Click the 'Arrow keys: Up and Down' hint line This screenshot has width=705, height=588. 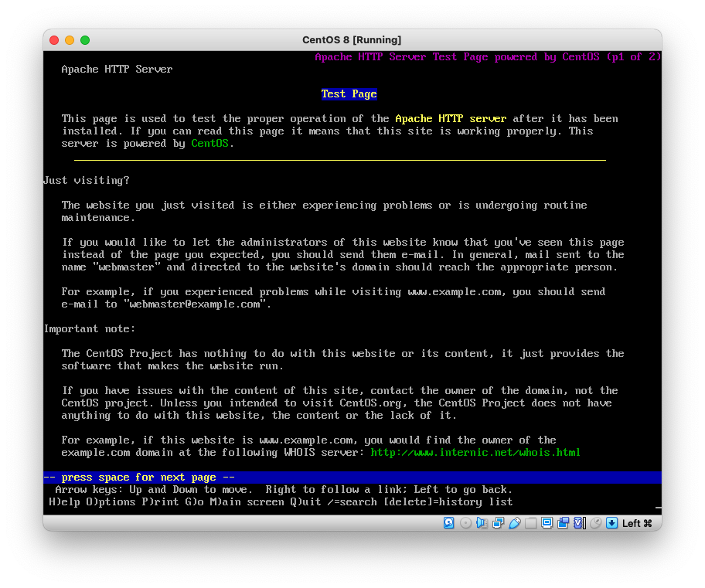coord(283,490)
